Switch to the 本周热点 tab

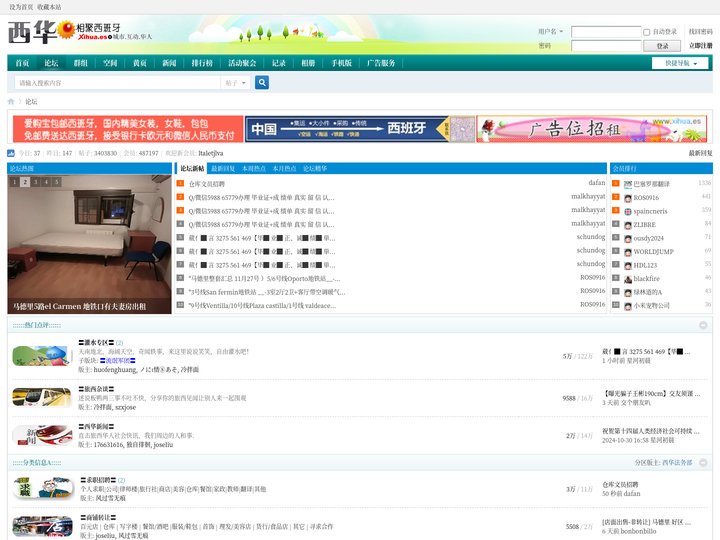pyautogui.click(x=254, y=169)
